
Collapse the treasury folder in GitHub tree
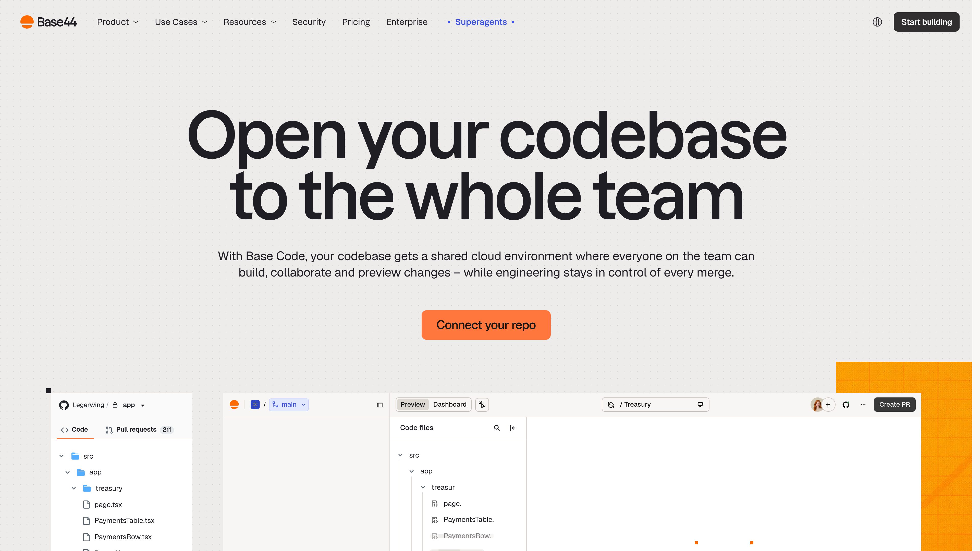tap(73, 488)
